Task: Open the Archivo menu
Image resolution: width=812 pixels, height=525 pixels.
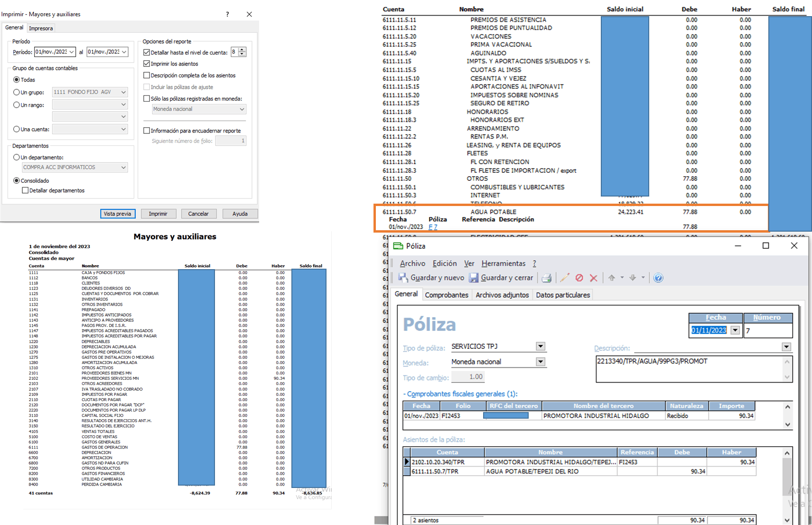Action: pyautogui.click(x=412, y=263)
